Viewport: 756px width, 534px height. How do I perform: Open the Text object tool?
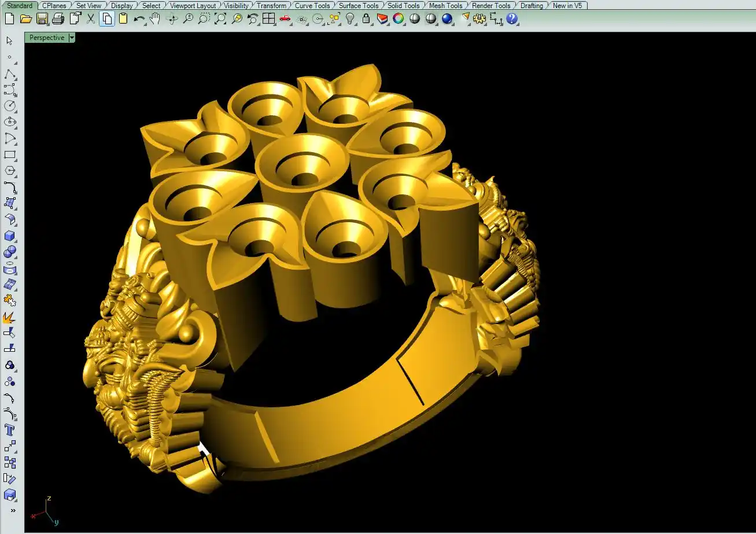10,430
